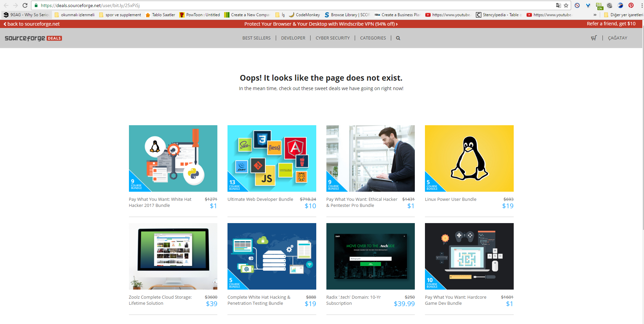The height and width of the screenshot is (324, 644).
Task: Click Pay What You Want: White Hat Hacker title
Action: pos(160,202)
